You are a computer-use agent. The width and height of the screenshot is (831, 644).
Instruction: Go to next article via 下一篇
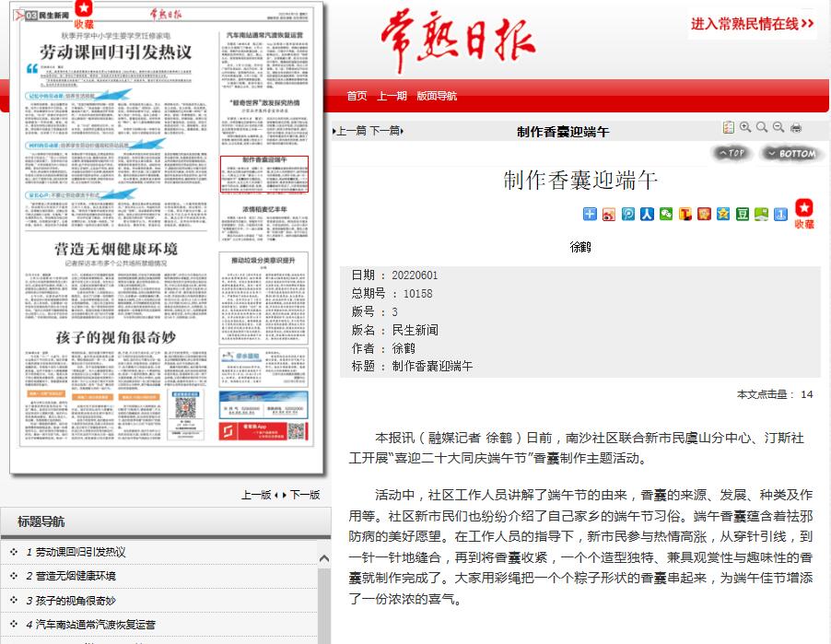pyautogui.click(x=386, y=131)
